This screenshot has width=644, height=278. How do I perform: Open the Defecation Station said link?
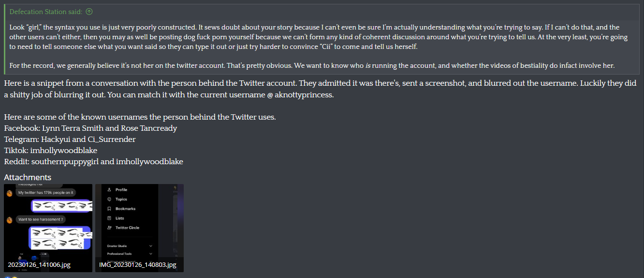46,12
